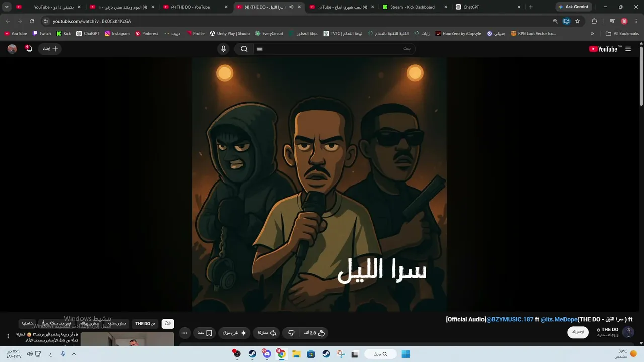This screenshot has height=362, width=644.
Task: Open Microsoft Store from the taskbar
Action: [x=311, y=354]
